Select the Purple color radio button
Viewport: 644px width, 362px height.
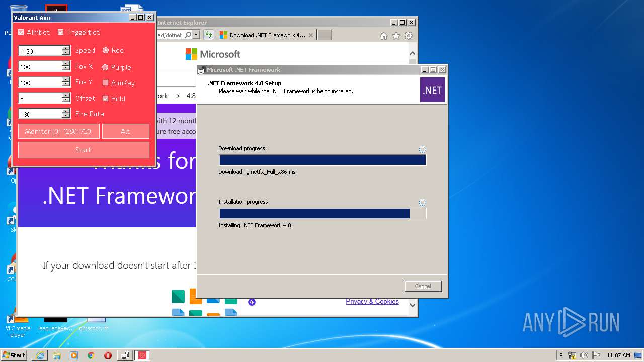point(106,67)
